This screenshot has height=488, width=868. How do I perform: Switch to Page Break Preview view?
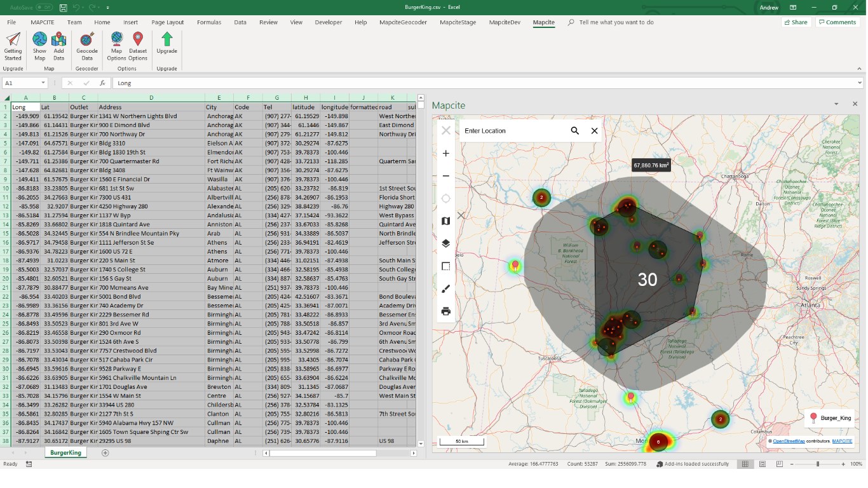coord(780,464)
